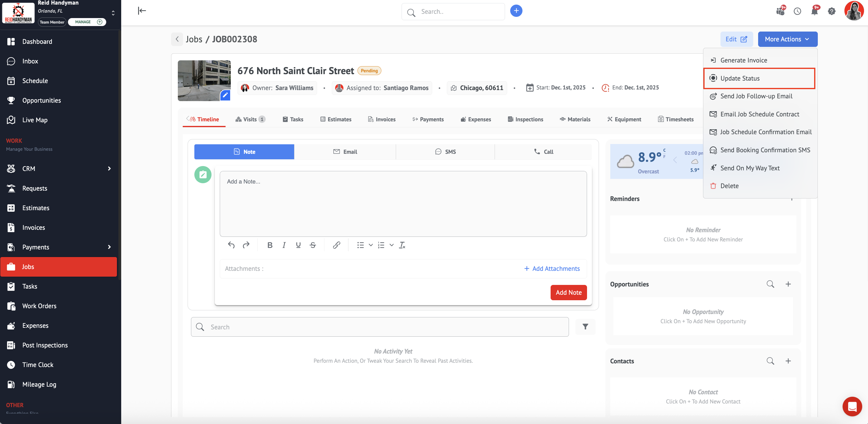Open the bullet list style dropdown arrow

pyautogui.click(x=371, y=245)
